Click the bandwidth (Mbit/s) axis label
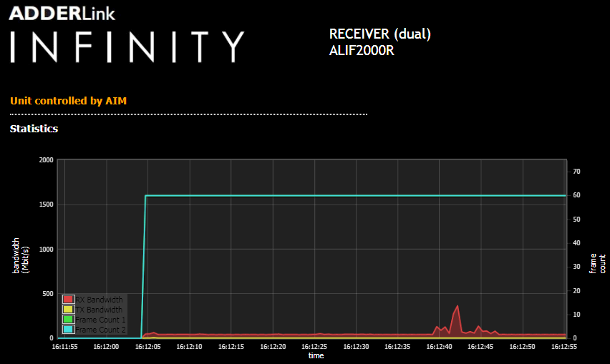The height and width of the screenshot is (364, 610). click(21, 255)
